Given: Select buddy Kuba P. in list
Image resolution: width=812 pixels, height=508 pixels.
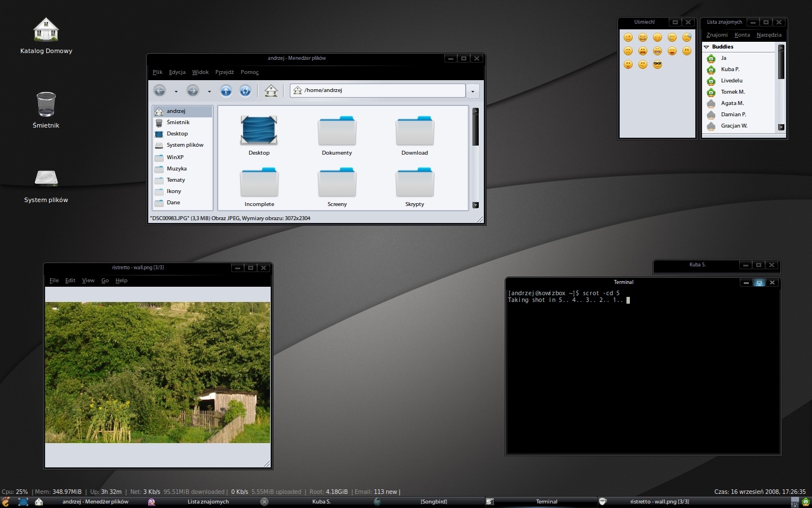Looking at the screenshot, I should click(x=740, y=69).
